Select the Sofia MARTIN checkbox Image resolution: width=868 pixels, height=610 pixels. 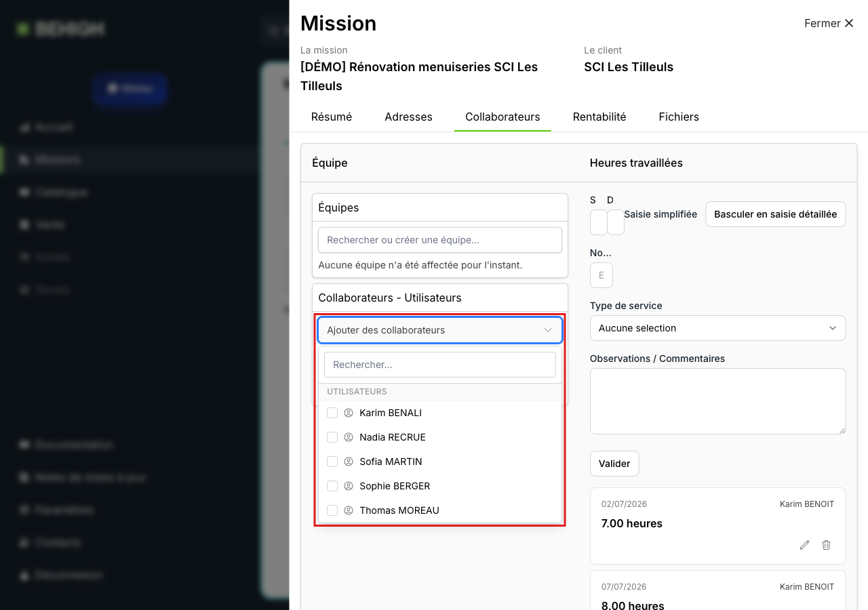(332, 462)
